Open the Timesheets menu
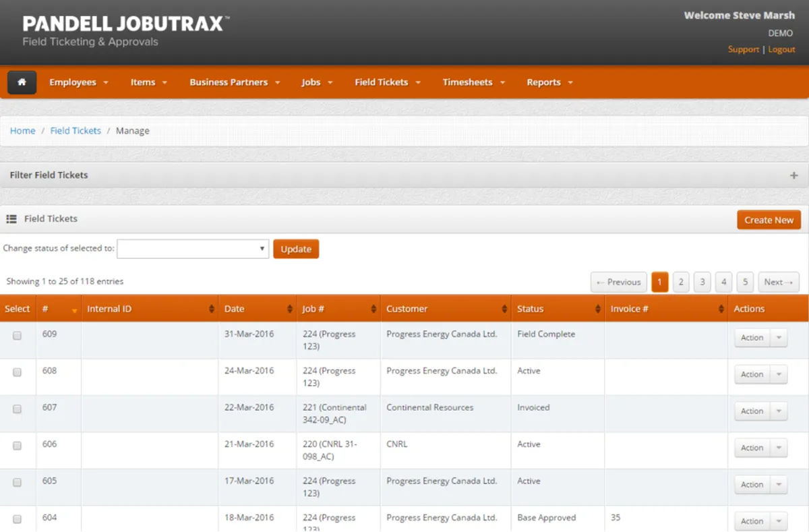The image size is (809, 532). click(474, 82)
